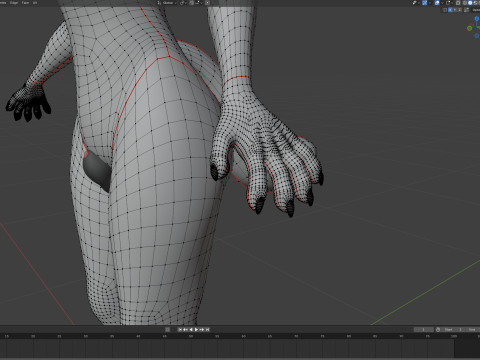Toggle viewport overlays button
Screen dimensions: 480x360
coord(437,3)
